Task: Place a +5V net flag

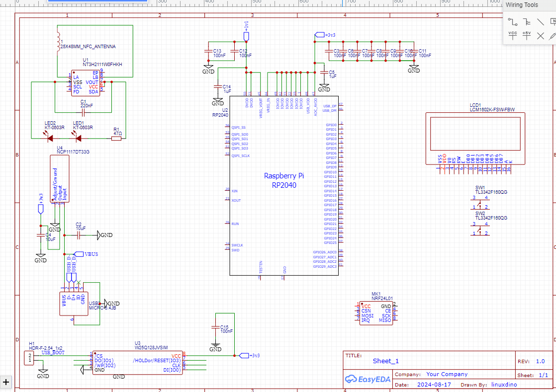Action: click(x=527, y=35)
